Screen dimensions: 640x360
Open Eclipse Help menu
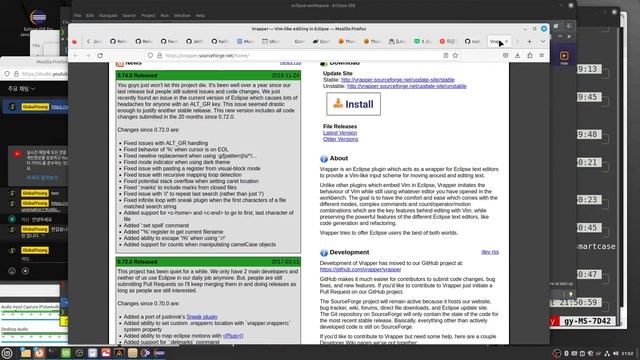pos(200,16)
